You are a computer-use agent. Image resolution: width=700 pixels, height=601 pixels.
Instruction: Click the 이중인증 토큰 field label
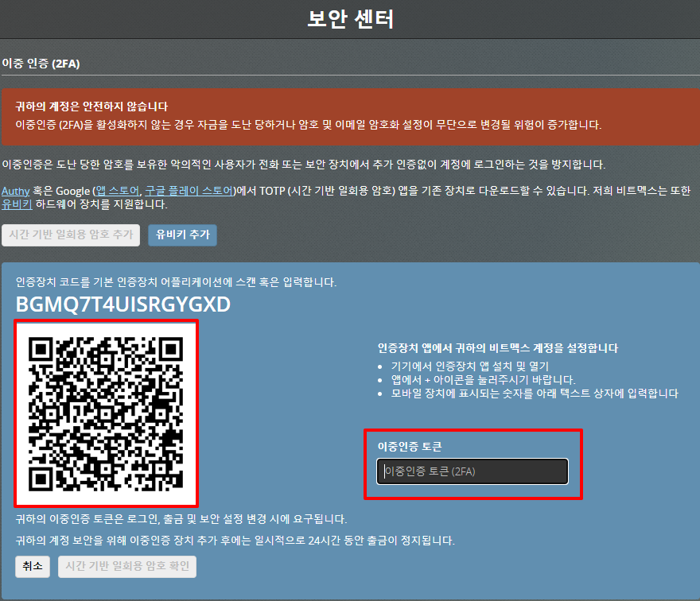(410, 447)
